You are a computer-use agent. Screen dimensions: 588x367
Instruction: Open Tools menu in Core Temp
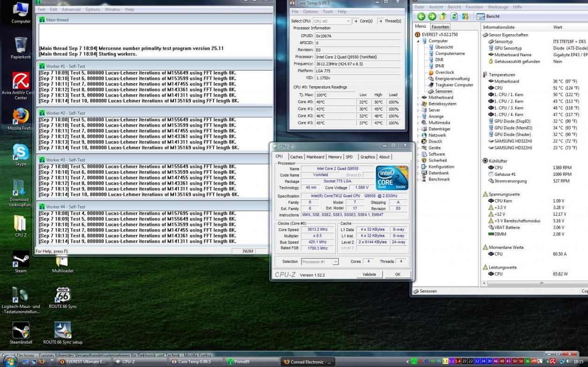[328, 12]
